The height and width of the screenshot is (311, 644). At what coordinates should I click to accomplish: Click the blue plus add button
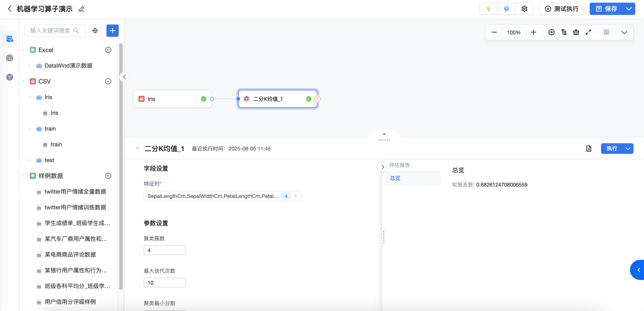point(113,30)
